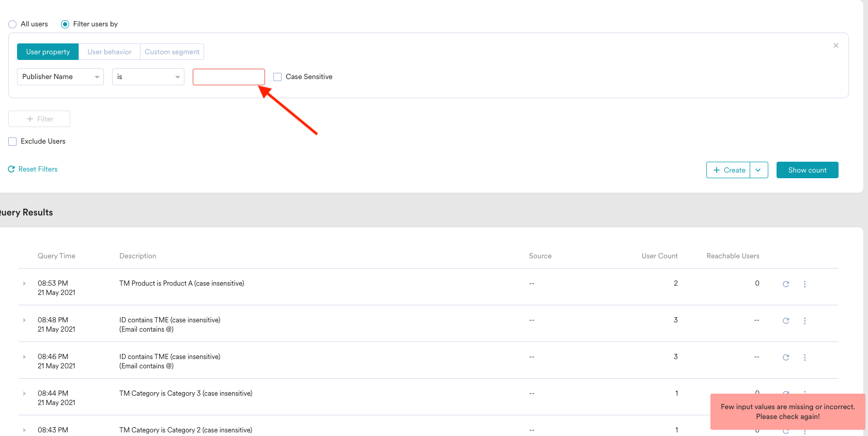Open more options for 08:46 PM query
This screenshot has height=436, width=868.
coord(804,357)
